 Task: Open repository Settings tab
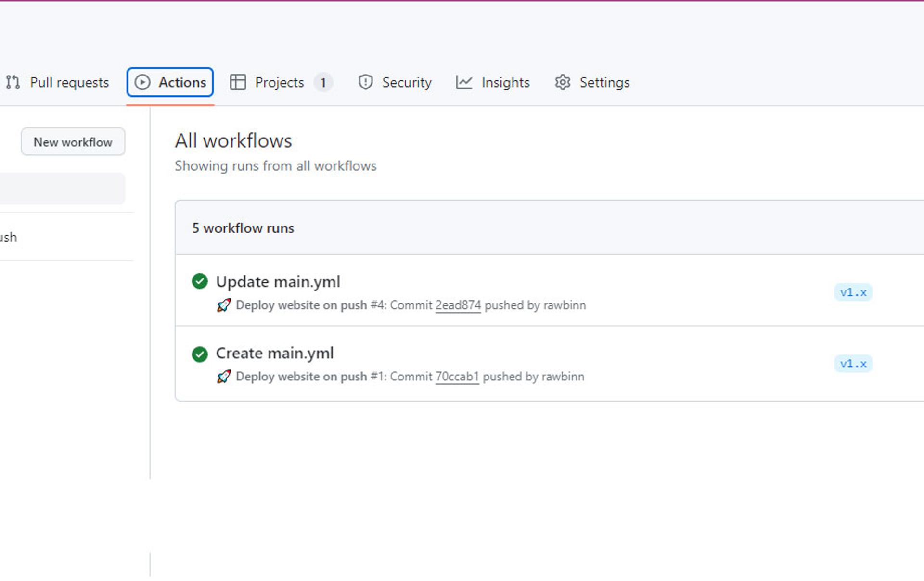tap(592, 82)
